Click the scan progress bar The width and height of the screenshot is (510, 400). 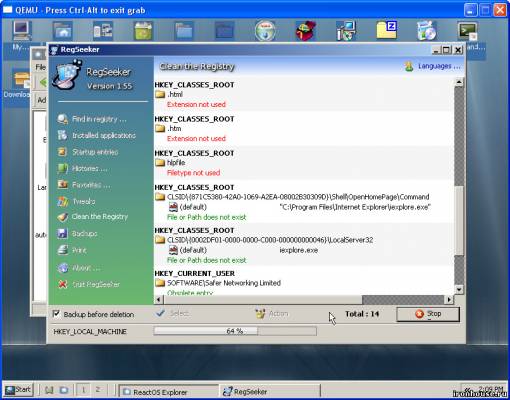[235, 331]
